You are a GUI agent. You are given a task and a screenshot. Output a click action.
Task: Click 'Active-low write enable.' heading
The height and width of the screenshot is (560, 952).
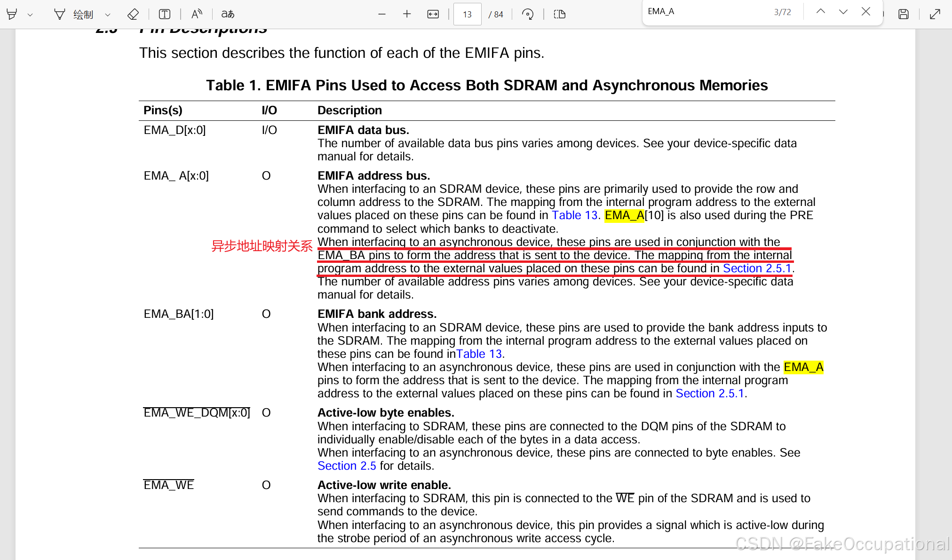(384, 485)
